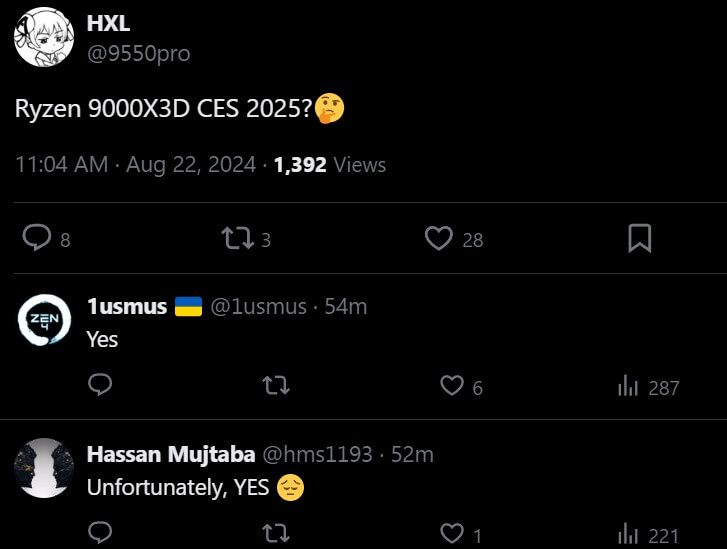Open HXL's profile picture
This screenshot has width=727, height=549.
click(x=43, y=38)
